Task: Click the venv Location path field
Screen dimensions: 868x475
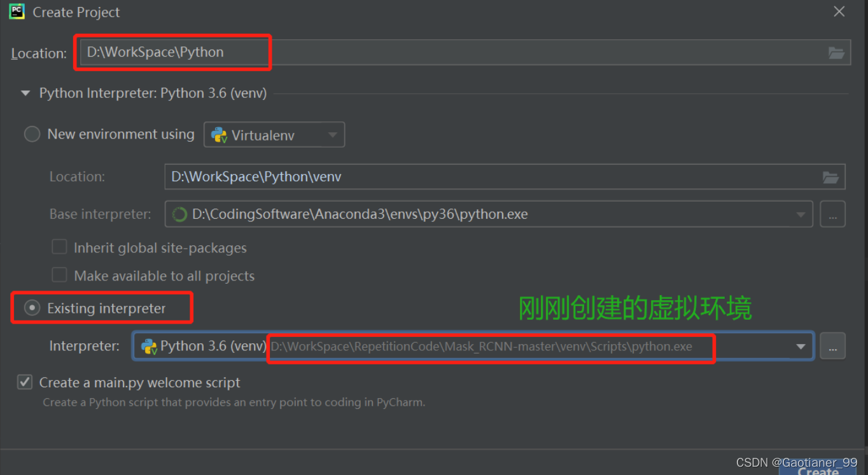Action: click(505, 177)
